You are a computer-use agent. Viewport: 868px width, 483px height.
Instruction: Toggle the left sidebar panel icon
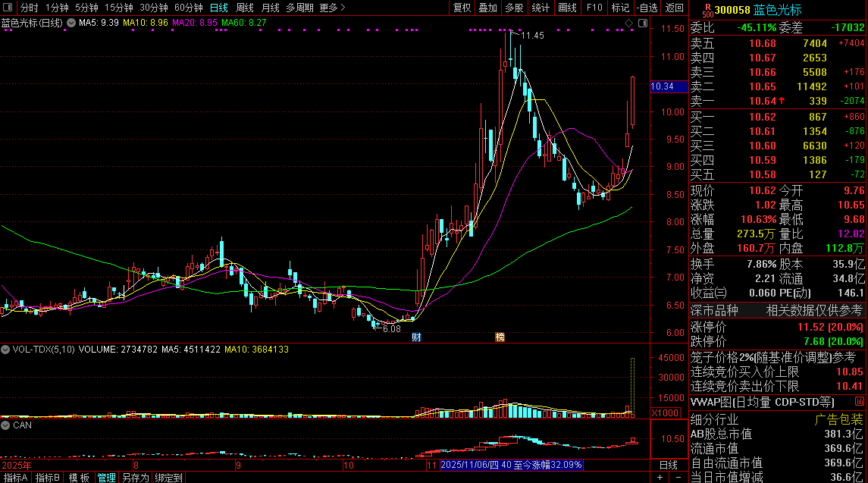8,8
